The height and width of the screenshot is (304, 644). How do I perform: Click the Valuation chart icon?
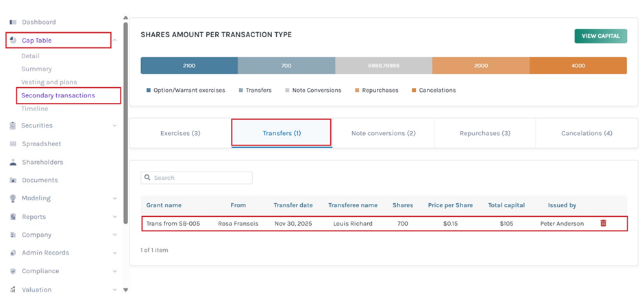point(13,290)
